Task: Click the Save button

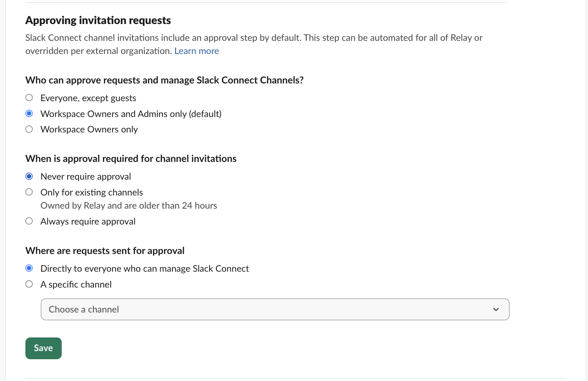Action: pos(43,348)
